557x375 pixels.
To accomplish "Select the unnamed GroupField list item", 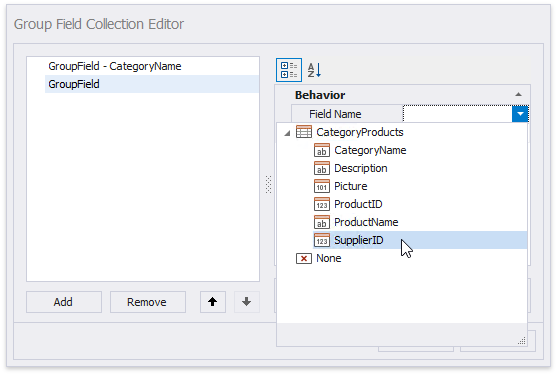I will click(152, 84).
